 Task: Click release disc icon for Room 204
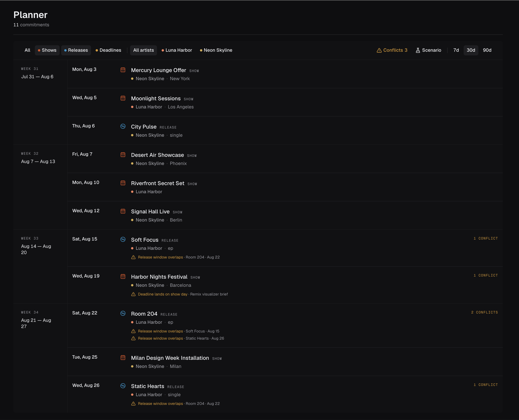[x=123, y=313]
